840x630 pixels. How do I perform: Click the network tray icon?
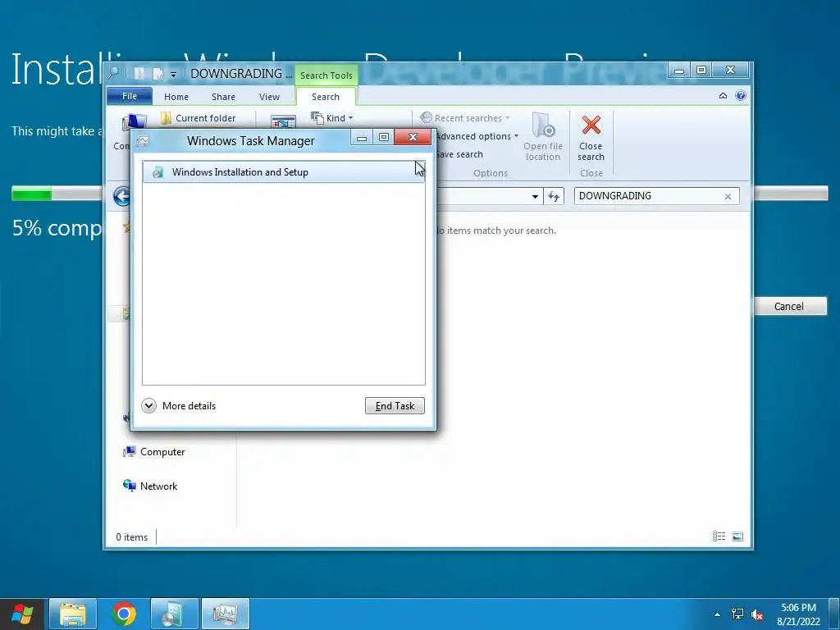click(737, 614)
